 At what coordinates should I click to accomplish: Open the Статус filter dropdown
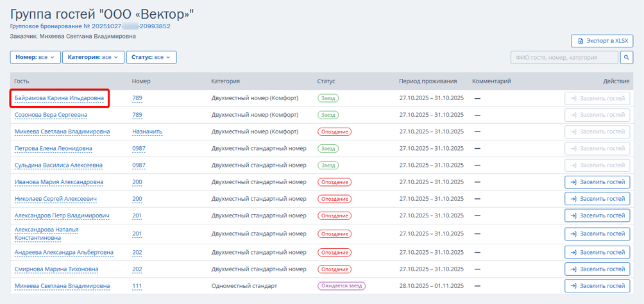[x=151, y=58]
